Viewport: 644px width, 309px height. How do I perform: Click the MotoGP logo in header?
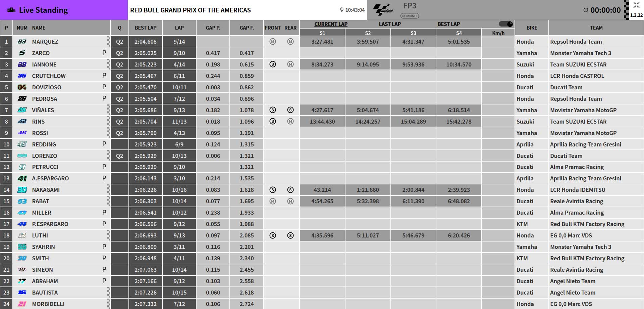[383, 10]
